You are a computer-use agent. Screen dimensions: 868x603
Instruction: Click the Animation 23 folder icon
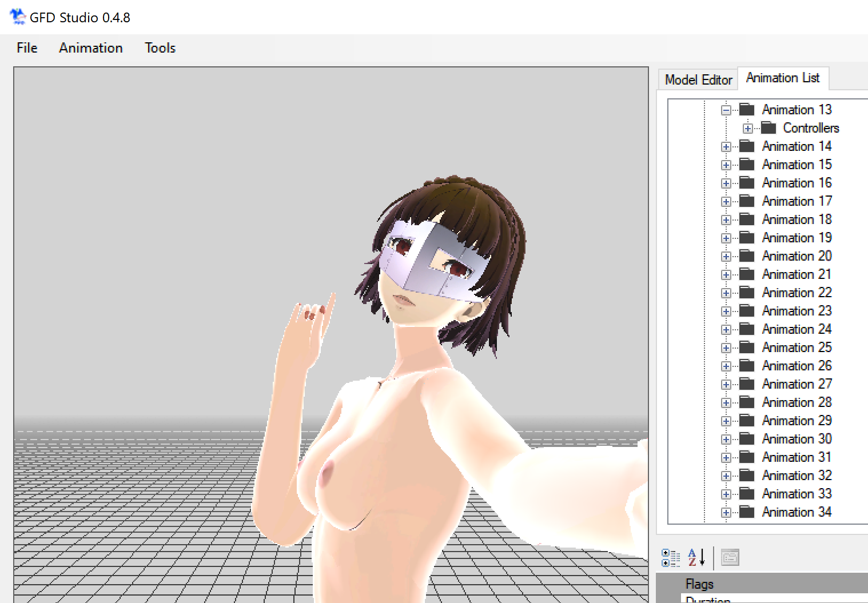pos(747,310)
